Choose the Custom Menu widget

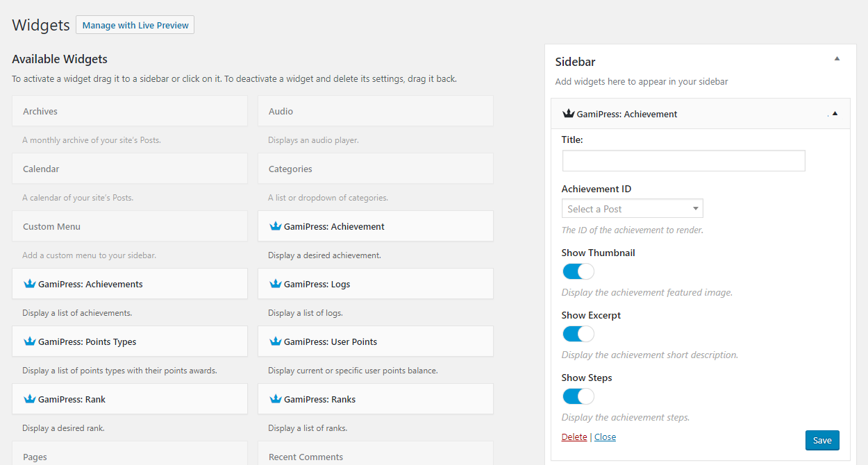click(130, 226)
